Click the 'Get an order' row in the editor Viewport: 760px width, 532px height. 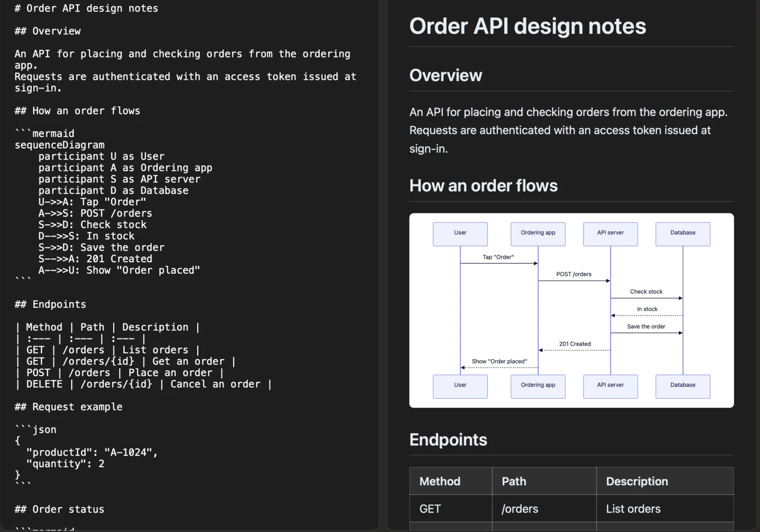(x=125, y=361)
